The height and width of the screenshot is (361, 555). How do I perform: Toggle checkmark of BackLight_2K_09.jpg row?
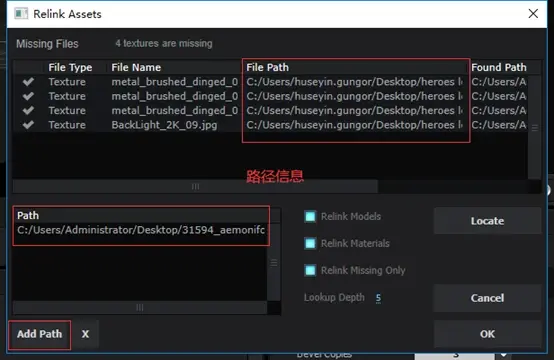point(28,125)
